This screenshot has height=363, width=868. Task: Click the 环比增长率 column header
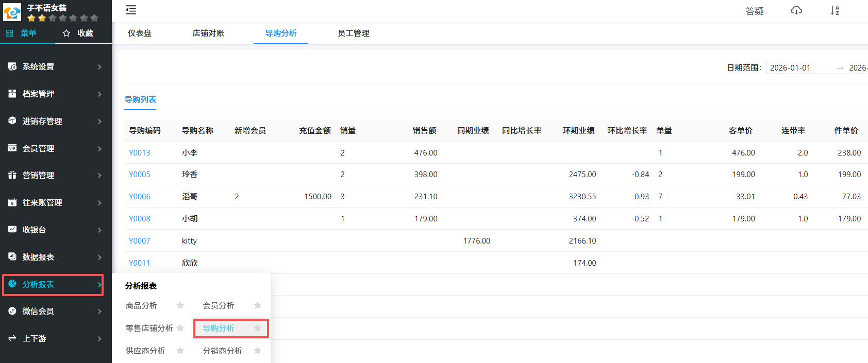627,130
